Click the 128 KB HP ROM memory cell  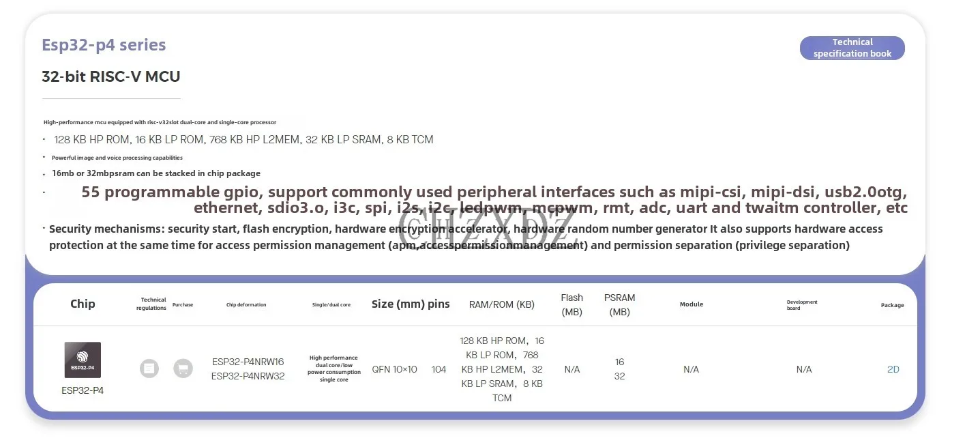[x=502, y=369]
